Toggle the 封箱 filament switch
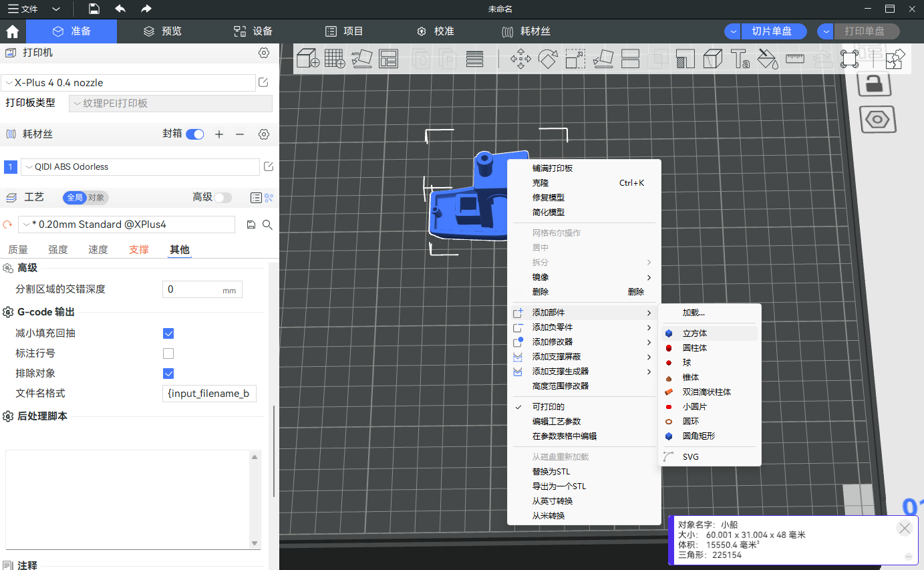The height and width of the screenshot is (570, 924). pyautogui.click(x=194, y=134)
